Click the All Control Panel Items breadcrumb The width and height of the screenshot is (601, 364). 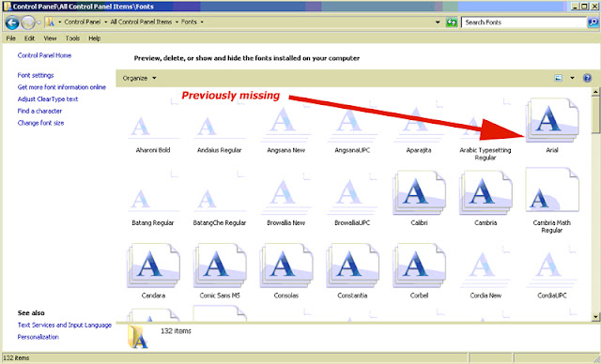pyautogui.click(x=141, y=23)
